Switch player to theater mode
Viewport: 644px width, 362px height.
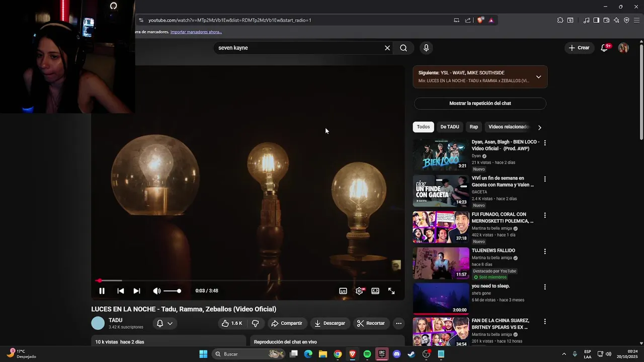coord(375,291)
